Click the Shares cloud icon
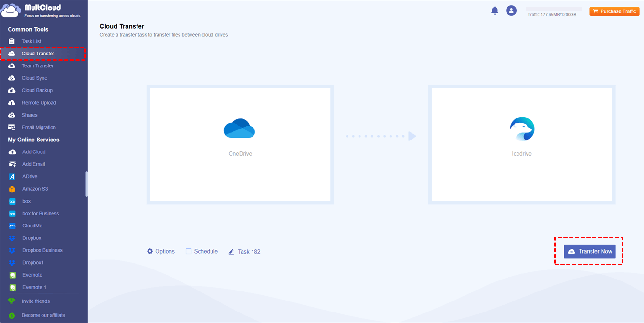 pos(12,115)
